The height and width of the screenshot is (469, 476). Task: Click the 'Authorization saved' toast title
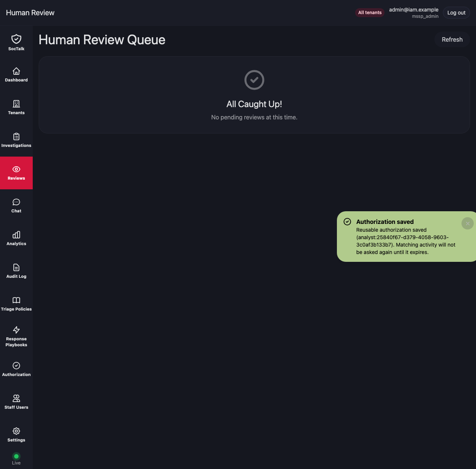click(385, 222)
